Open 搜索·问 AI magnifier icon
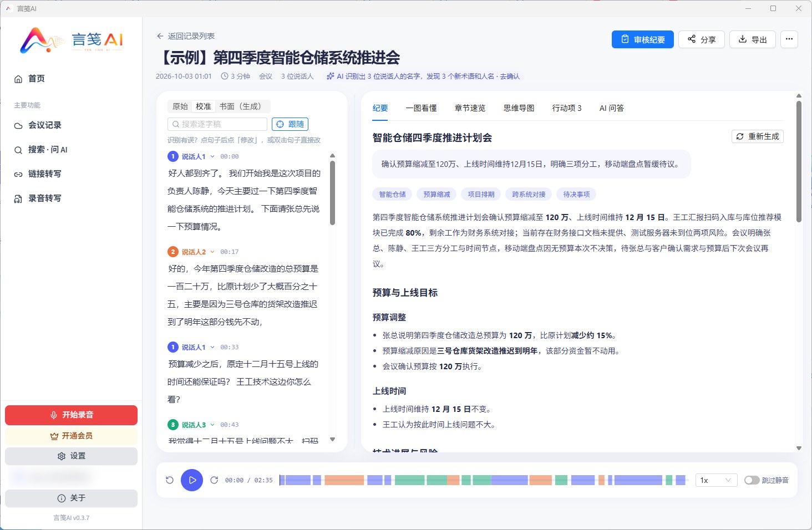The image size is (812, 530). pos(18,150)
